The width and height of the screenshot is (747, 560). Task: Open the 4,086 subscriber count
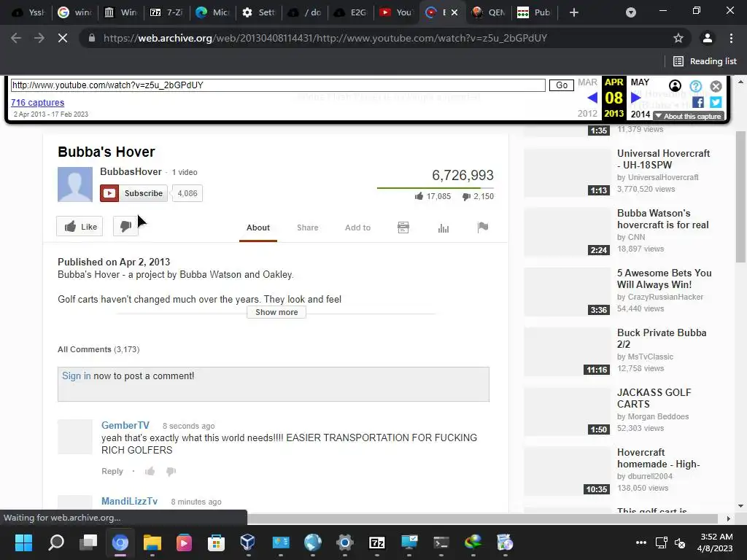[x=187, y=193]
